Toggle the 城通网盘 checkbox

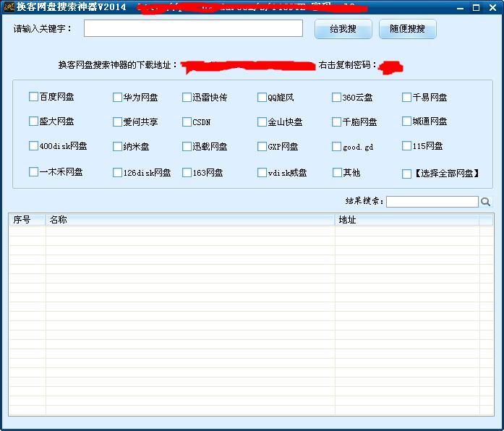[406, 121]
